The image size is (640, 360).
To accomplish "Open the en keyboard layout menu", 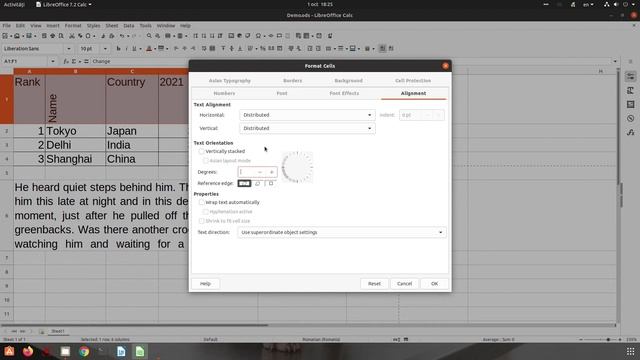I will pos(588,4).
